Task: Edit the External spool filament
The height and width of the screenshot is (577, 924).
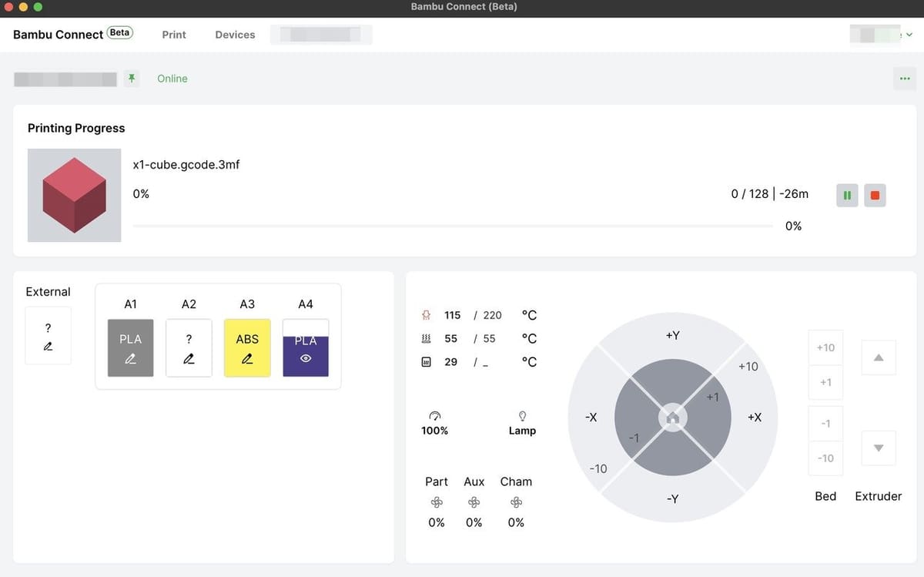Action: (48, 336)
